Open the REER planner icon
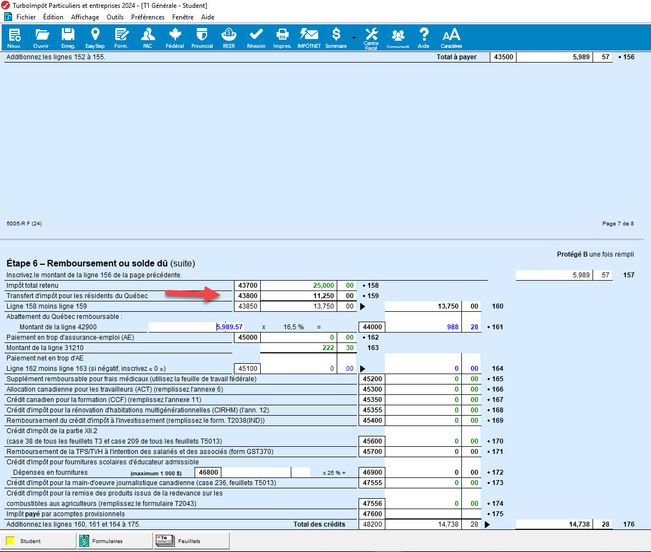The width and height of the screenshot is (651, 552). (x=229, y=38)
